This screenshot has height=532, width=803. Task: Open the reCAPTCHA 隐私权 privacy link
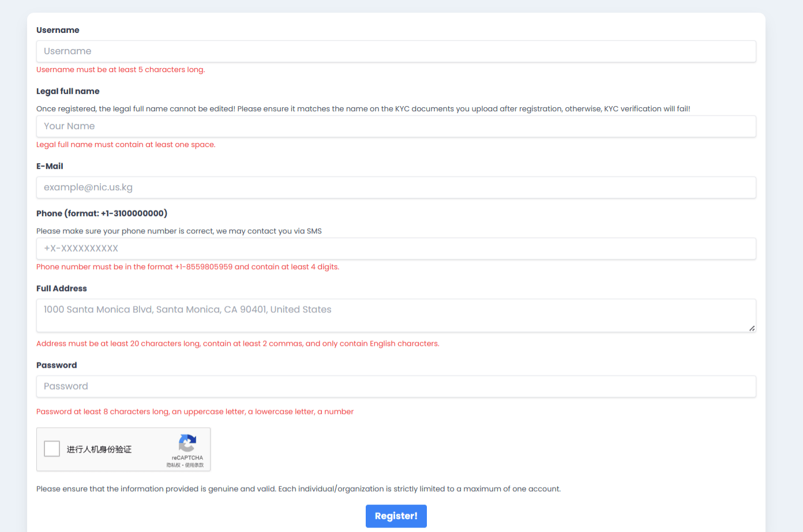[173, 465]
